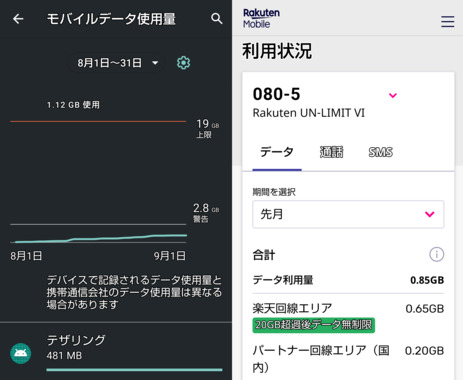Viewport: 463px width, 380px height.
Task: Tap the 481 MB tethering usage value
Action: click(64, 356)
